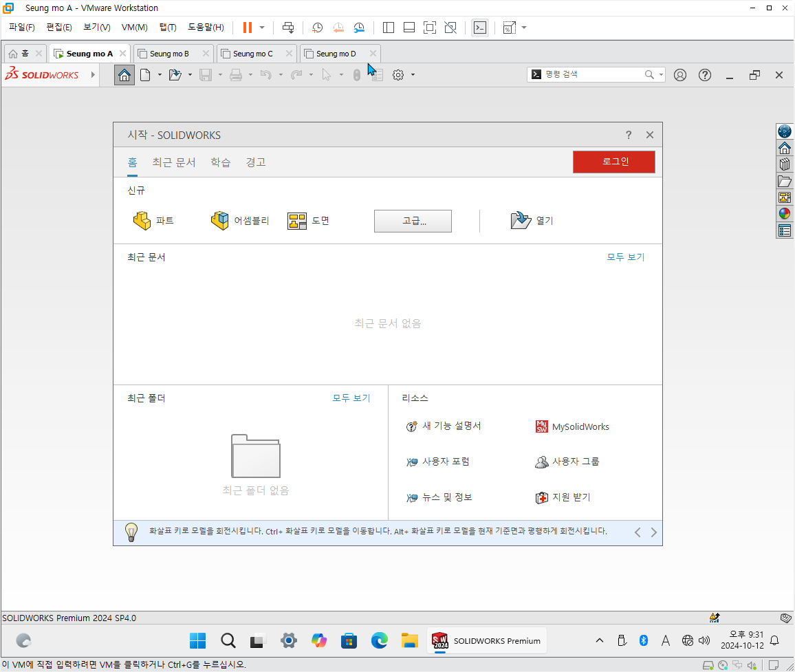This screenshot has height=672, width=795.
Task: Pause the virtual machine in VMware toolbar
Action: coord(248,28)
